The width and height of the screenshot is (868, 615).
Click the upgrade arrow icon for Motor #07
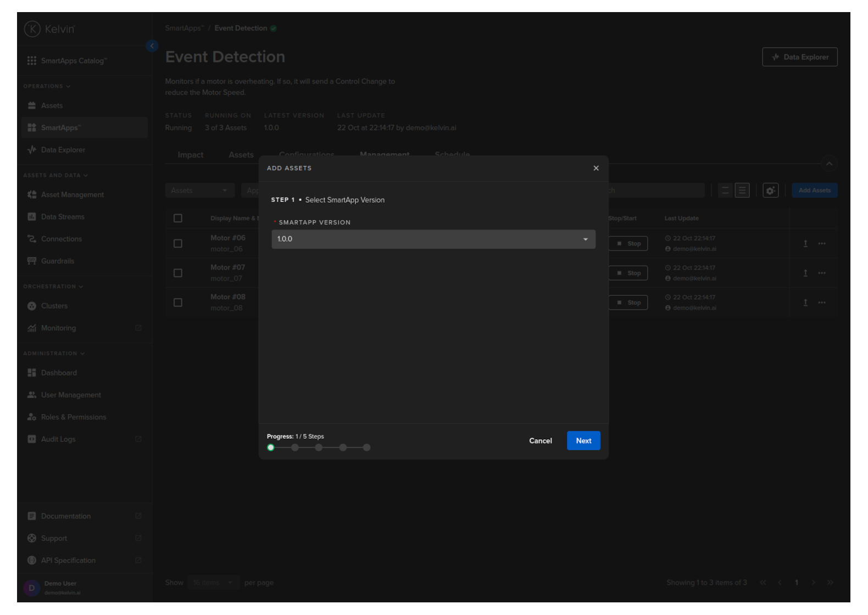click(805, 273)
